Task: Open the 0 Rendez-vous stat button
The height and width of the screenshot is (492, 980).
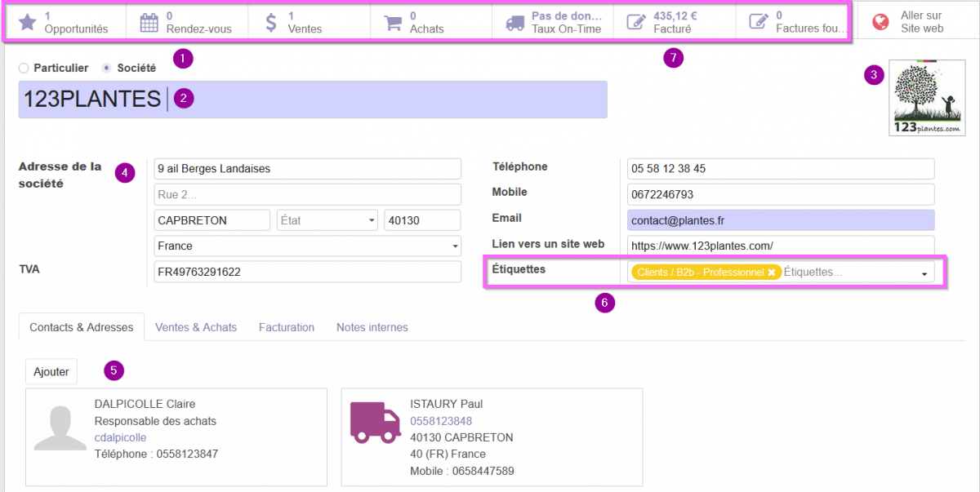Action: pos(187,22)
